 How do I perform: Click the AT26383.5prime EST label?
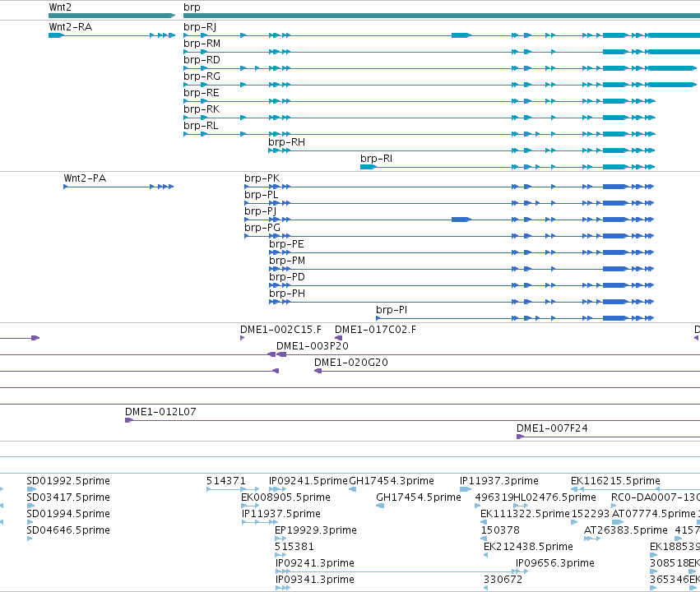click(x=626, y=530)
